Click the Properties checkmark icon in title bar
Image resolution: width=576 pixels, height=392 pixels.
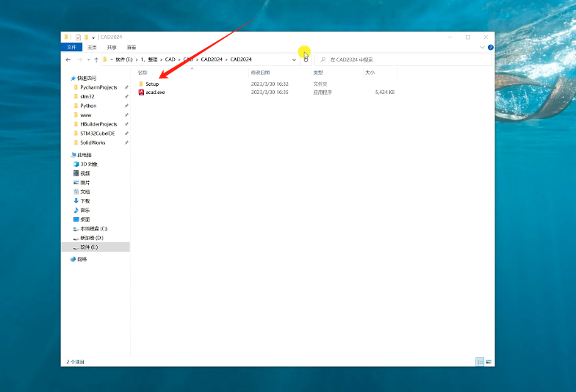(x=78, y=37)
